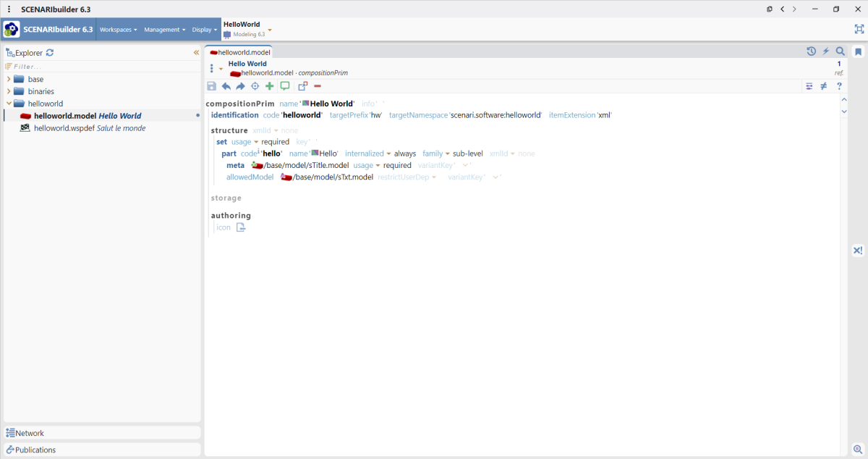Save the helloworld.model item
868x459 pixels.
tap(211, 86)
